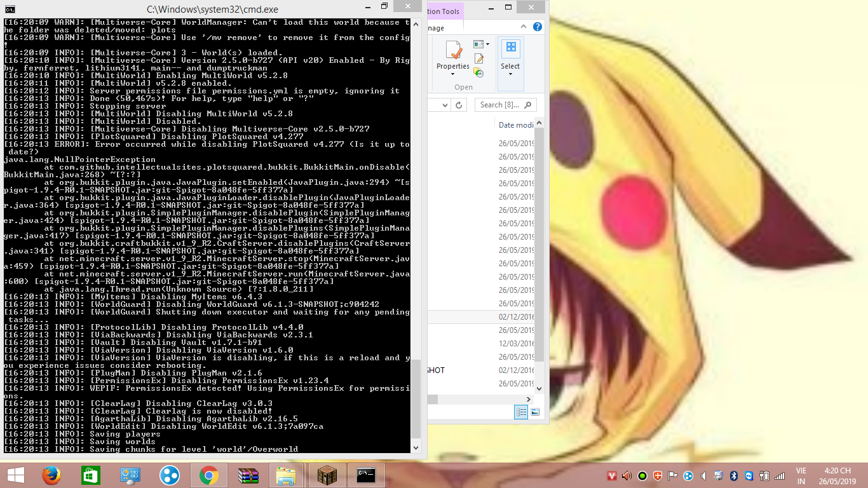Switch Explorer to large thumbnails view

[535, 412]
